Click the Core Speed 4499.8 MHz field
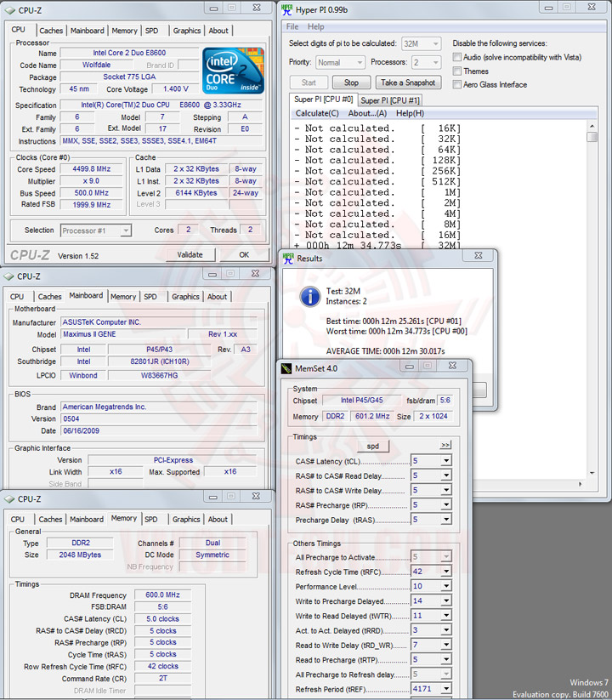Screen dimensions: 612x700 point(92,168)
